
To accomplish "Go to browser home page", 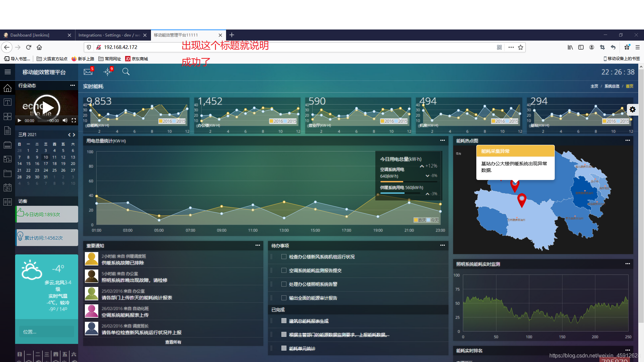I will point(39,47).
